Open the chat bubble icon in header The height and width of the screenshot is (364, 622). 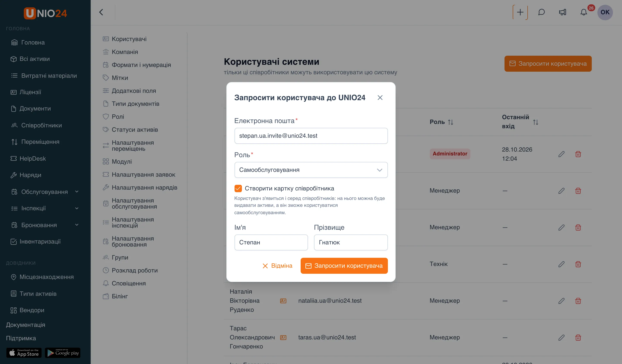tap(541, 12)
